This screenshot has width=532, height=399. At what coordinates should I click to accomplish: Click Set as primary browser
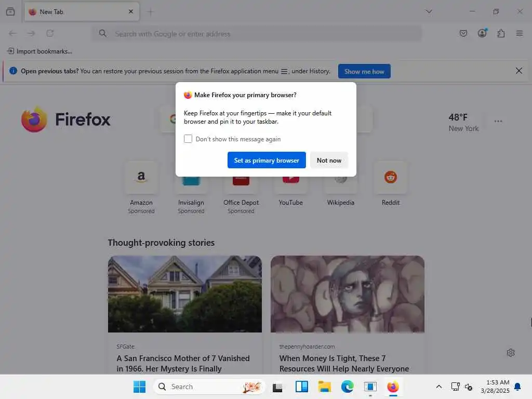(267, 160)
